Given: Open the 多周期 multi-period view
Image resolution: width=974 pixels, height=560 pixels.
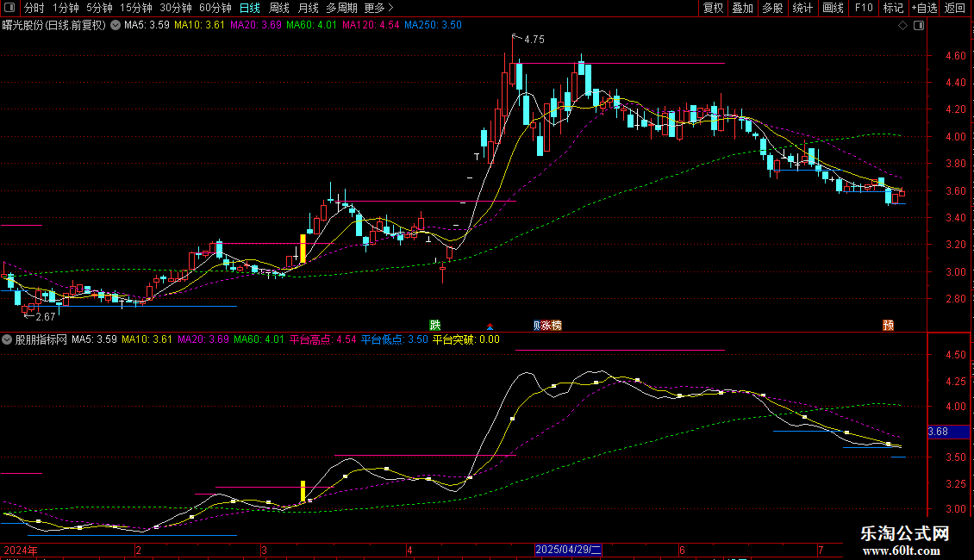Looking at the screenshot, I should point(341,8).
